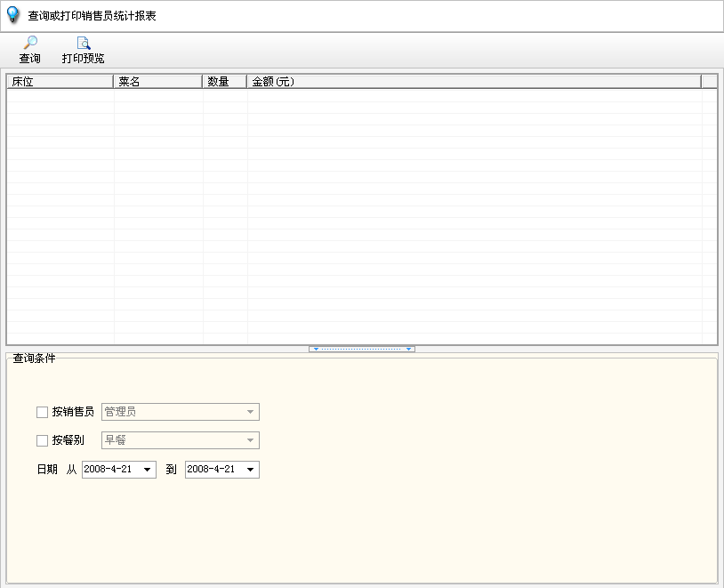Open the start date picker arrow after 从
This screenshot has height=588, width=724.
point(147,470)
